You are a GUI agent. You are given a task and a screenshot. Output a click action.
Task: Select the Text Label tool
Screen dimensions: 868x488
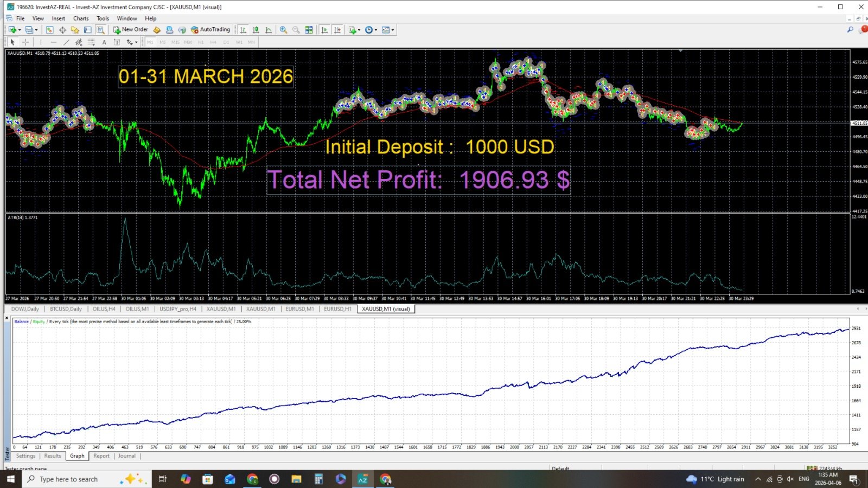117,42
